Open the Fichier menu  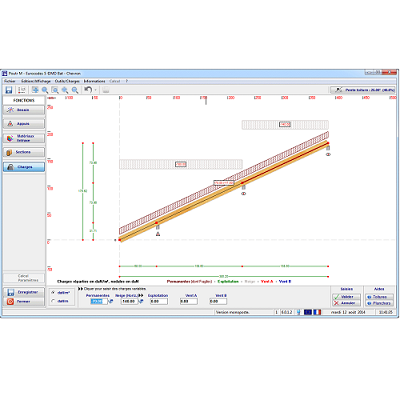(x=10, y=81)
